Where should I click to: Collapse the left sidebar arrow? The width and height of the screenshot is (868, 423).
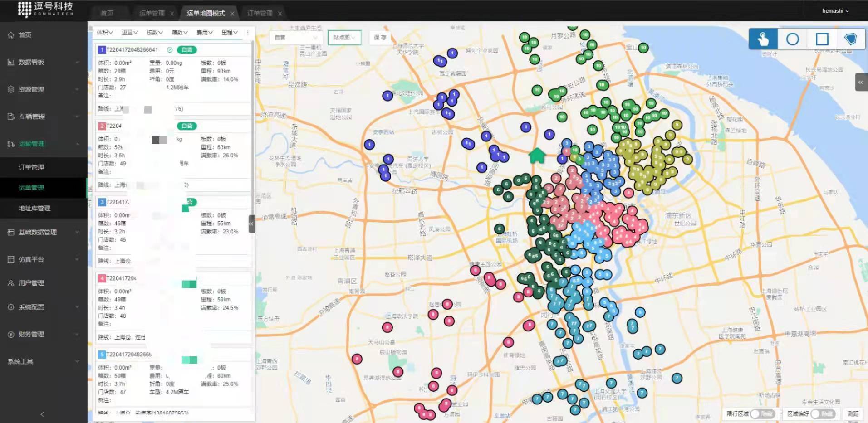pos(42,414)
